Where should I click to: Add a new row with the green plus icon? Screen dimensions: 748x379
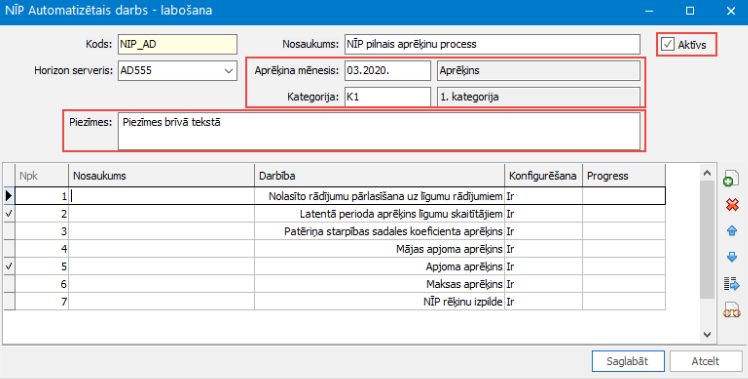click(x=731, y=179)
